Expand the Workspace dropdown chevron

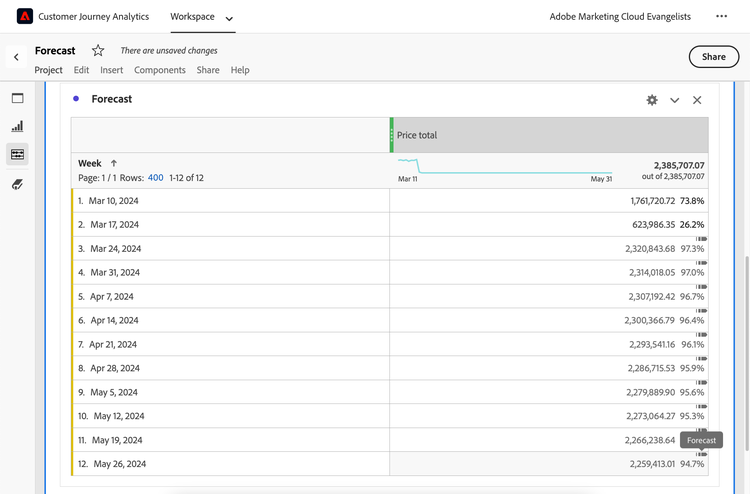229,18
